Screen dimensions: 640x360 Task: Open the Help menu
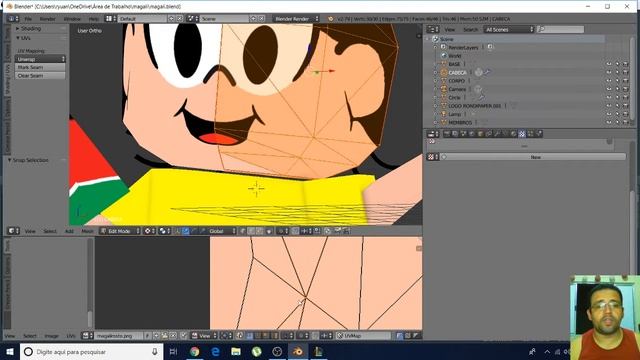coord(93,19)
